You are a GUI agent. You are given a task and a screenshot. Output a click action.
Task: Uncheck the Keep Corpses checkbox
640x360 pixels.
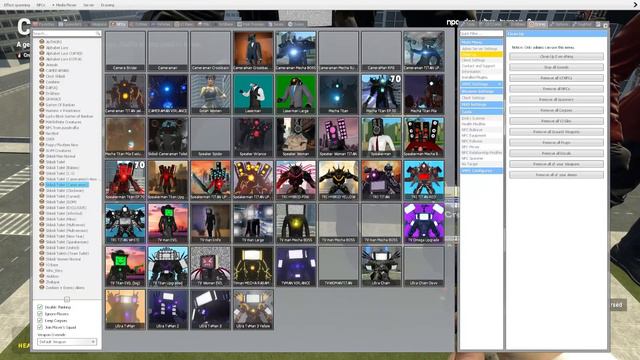click(x=40, y=320)
